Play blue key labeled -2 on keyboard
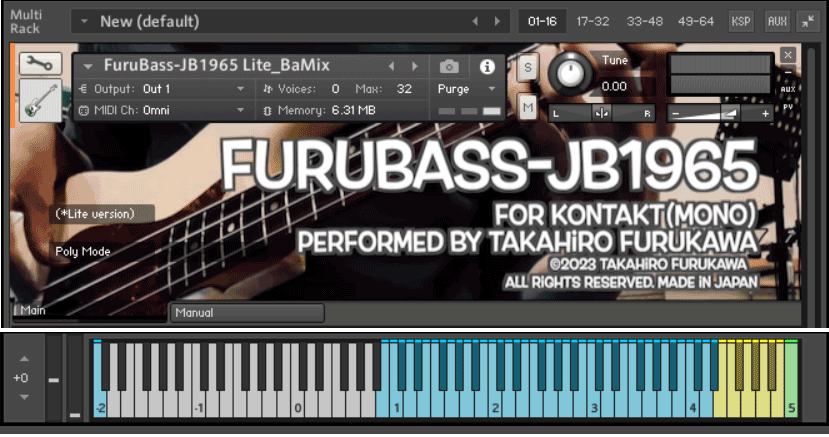 point(100,407)
